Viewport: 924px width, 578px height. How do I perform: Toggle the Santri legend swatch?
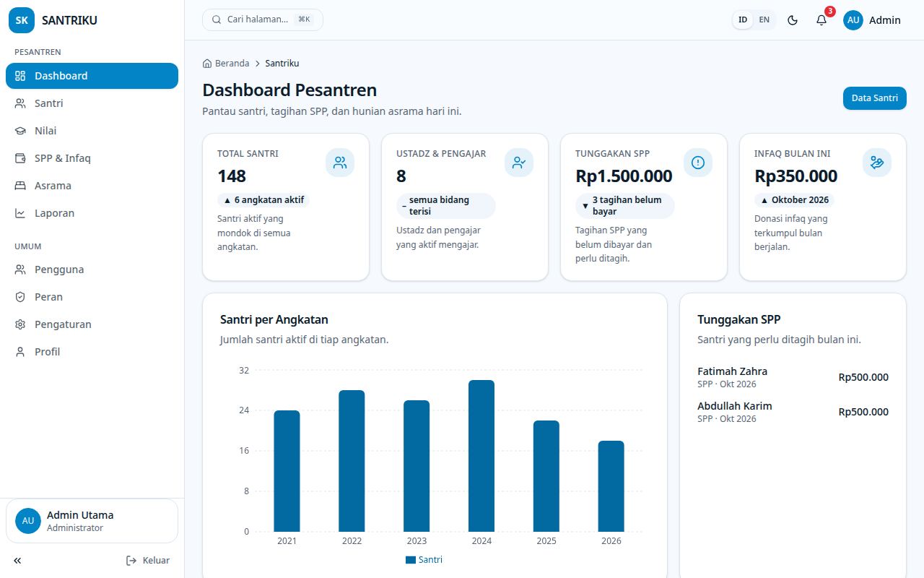[411, 560]
